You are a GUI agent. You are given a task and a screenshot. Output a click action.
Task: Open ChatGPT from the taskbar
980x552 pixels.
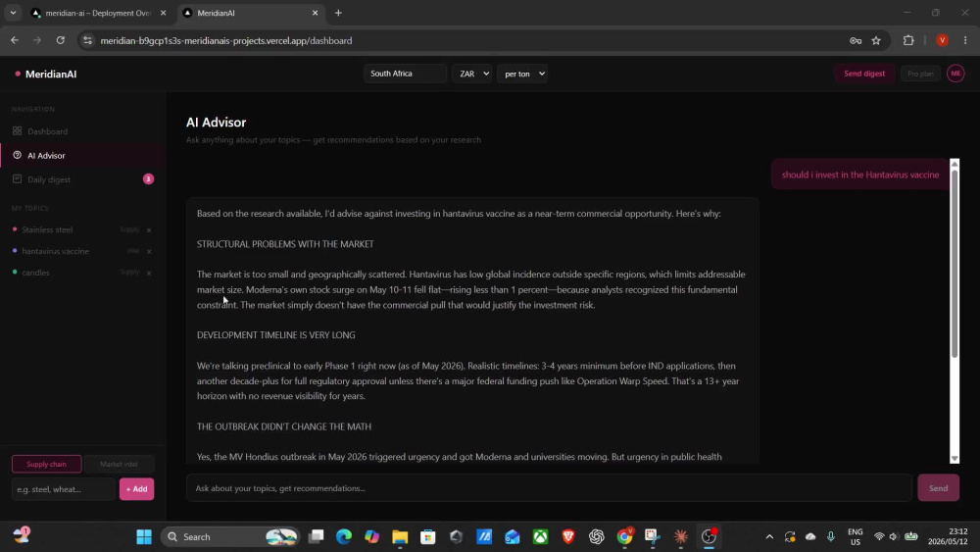click(x=596, y=536)
